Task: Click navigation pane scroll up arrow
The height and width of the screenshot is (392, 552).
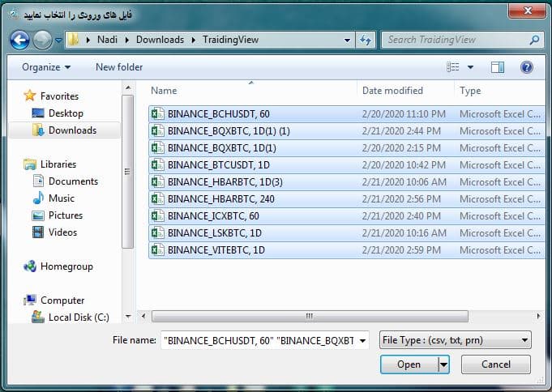Action: coord(128,87)
